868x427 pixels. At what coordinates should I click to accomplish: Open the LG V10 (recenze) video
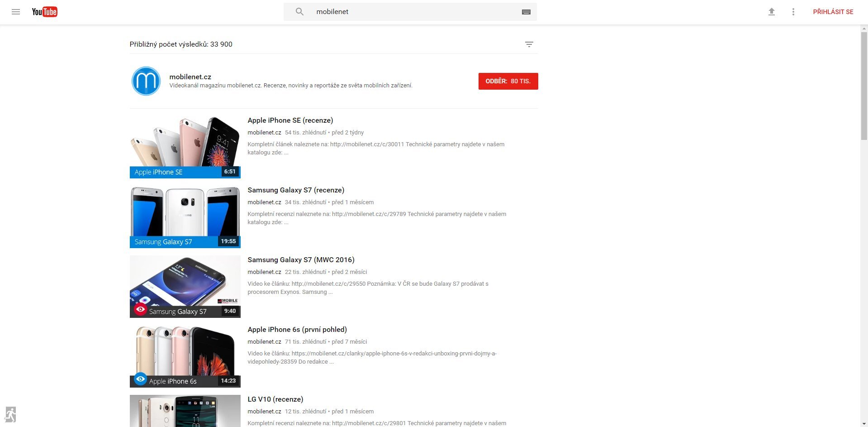click(x=275, y=399)
